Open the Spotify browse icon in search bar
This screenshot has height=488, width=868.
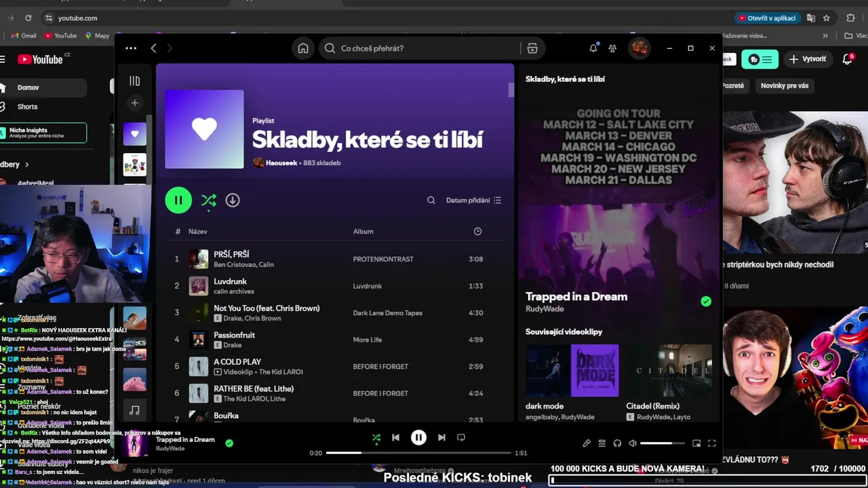pyautogui.click(x=532, y=48)
